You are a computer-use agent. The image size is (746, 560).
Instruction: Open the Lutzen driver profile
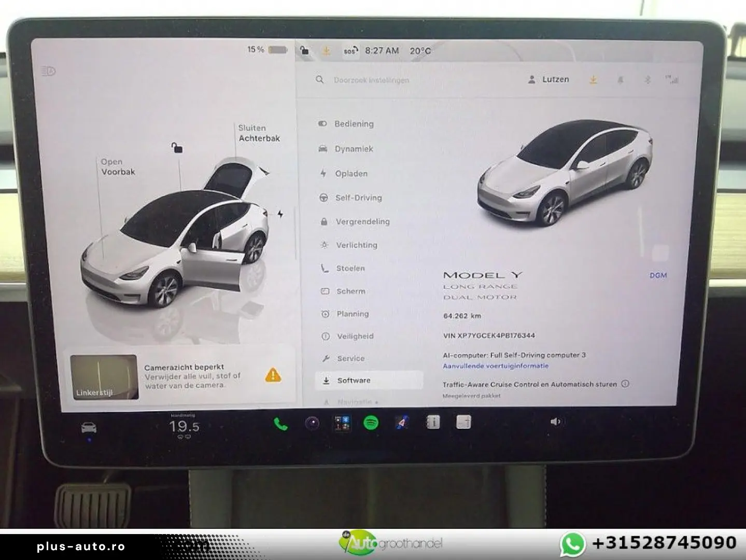tap(548, 79)
